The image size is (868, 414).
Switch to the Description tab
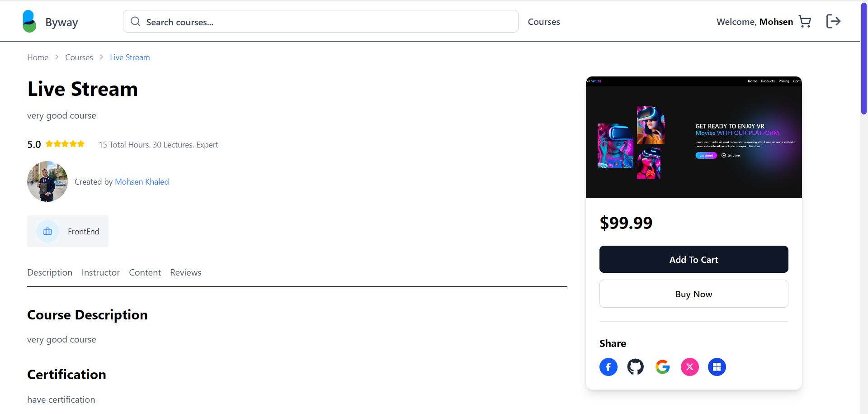pyautogui.click(x=50, y=272)
